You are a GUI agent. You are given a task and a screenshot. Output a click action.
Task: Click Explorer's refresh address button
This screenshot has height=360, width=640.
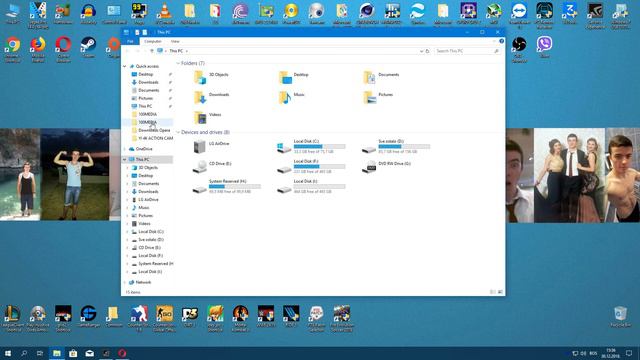pyautogui.click(x=427, y=51)
